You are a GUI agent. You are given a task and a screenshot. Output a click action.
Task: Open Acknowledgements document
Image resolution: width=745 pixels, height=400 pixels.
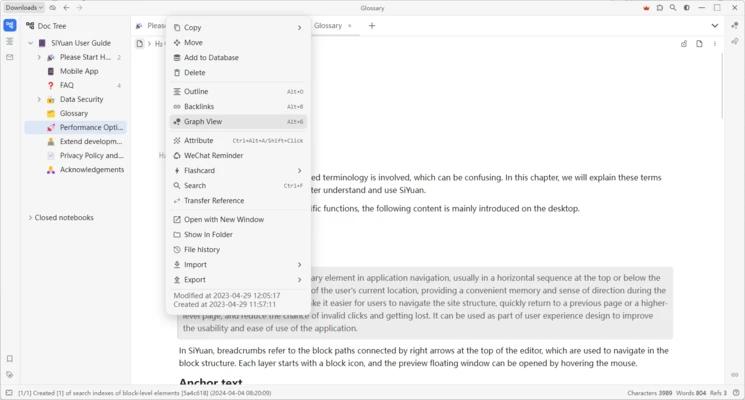tap(92, 170)
